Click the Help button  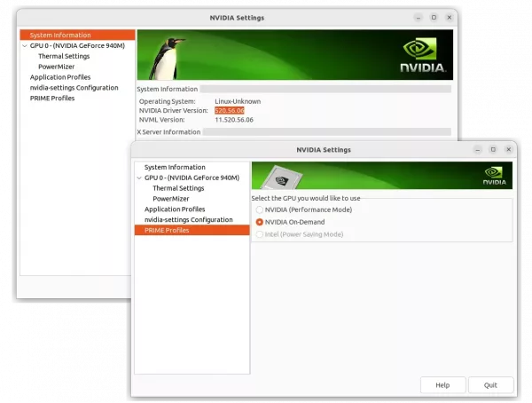click(x=442, y=385)
